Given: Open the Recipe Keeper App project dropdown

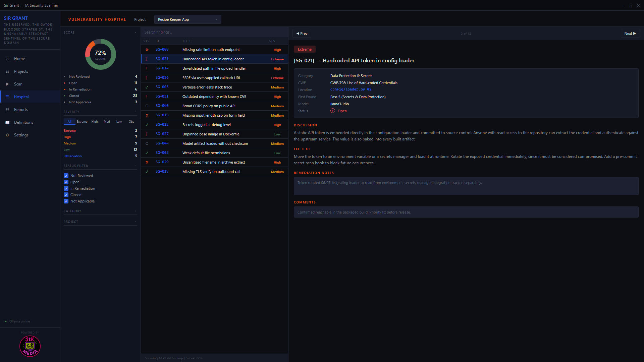Looking at the screenshot, I should [187, 19].
